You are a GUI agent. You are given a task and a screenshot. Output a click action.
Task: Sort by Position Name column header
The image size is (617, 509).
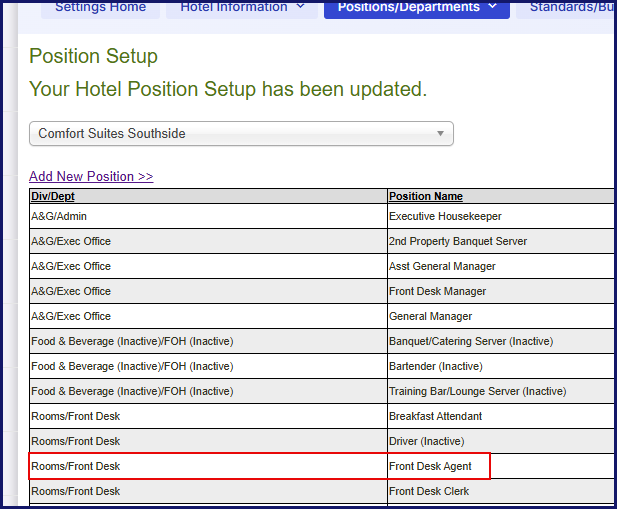425,196
